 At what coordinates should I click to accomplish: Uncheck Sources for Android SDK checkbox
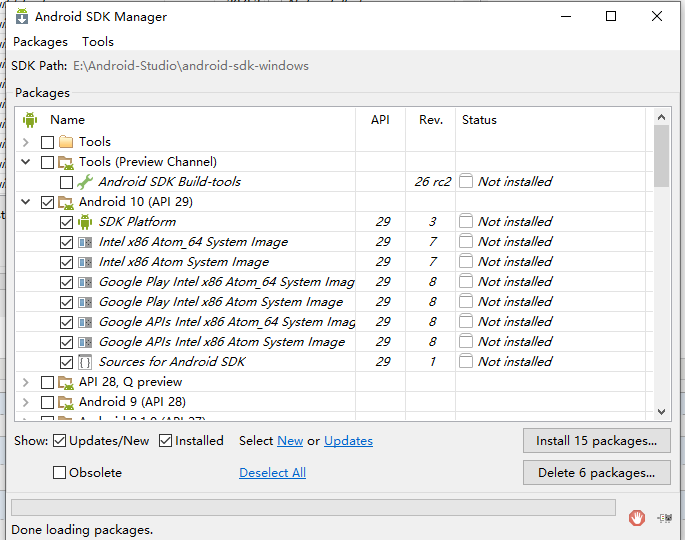pos(66,362)
